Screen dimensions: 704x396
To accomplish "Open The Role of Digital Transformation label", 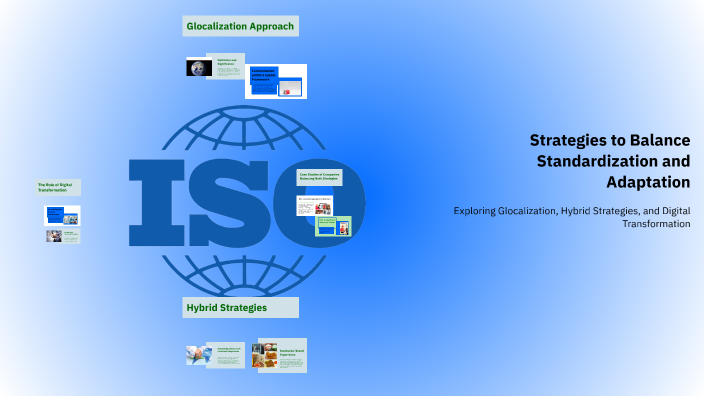I will pos(58,188).
